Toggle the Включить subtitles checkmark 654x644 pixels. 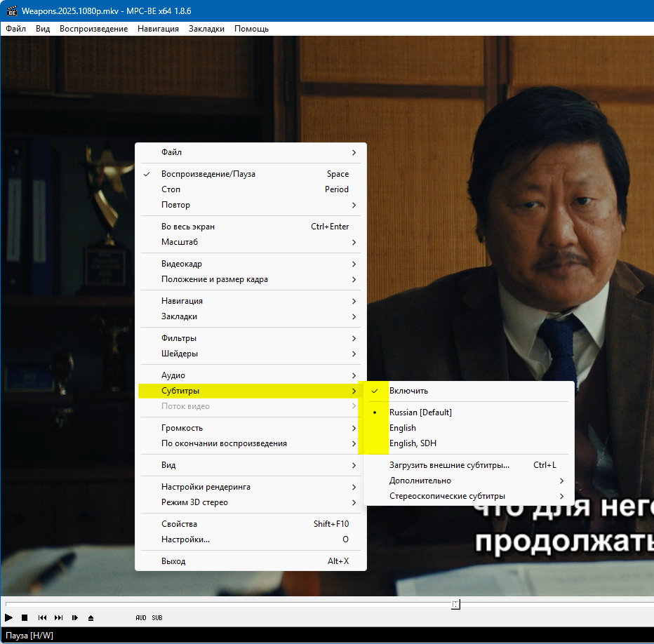coord(408,391)
